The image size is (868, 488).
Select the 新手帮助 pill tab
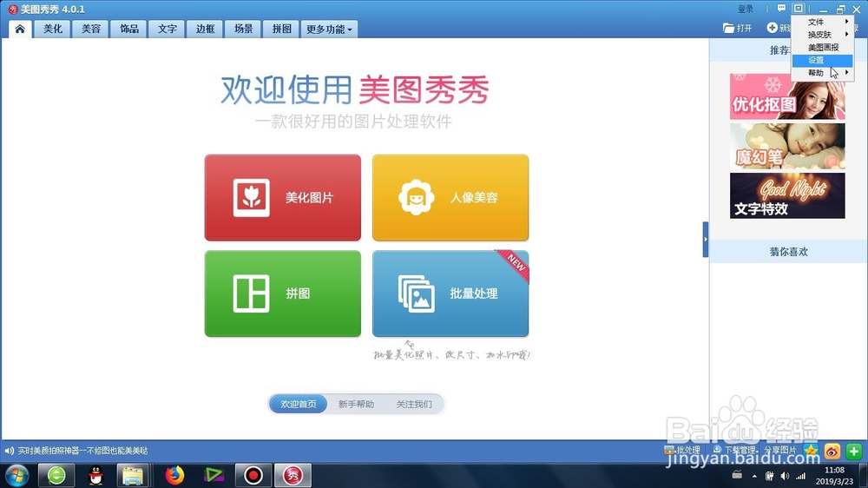(356, 404)
